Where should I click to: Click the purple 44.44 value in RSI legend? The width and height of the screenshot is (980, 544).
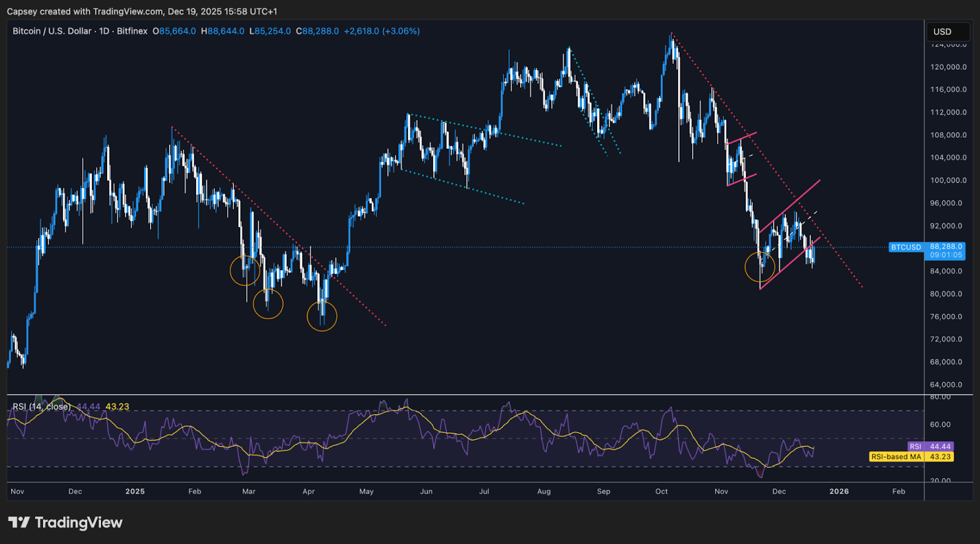point(88,407)
